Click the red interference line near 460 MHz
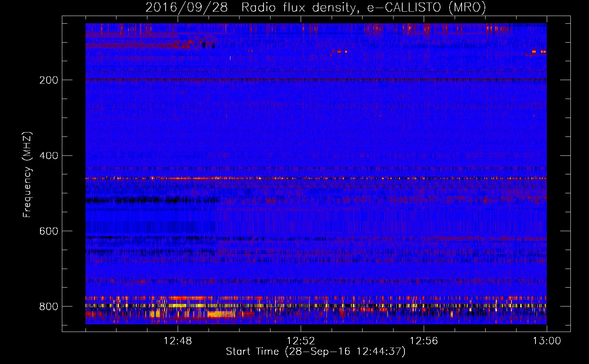The width and height of the screenshot is (589, 364). pyautogui.click(x=316, y=178)
